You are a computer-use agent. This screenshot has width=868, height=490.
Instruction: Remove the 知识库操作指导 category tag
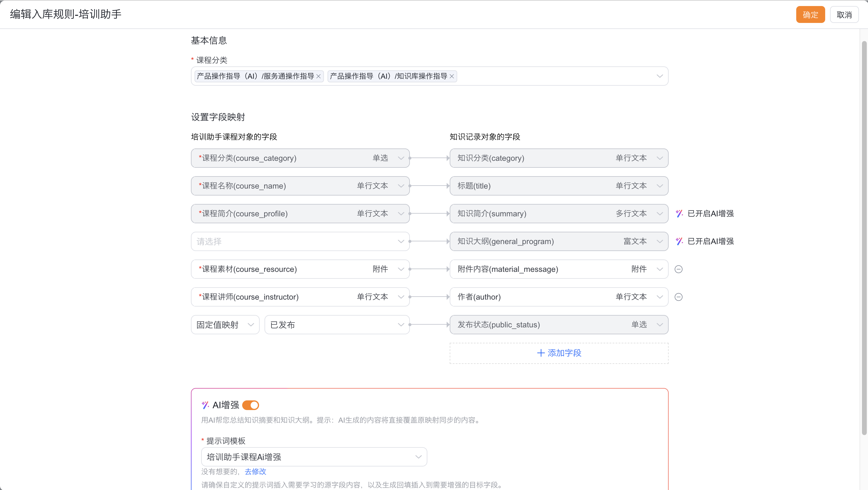point(452,77)
